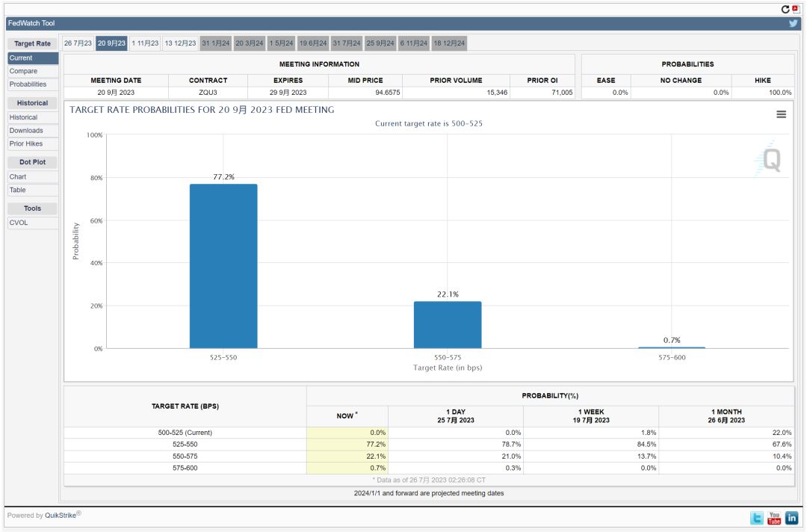Viewport: 807px width, 532px height.
Task: Click the chart title text
Action: (202, 110)
